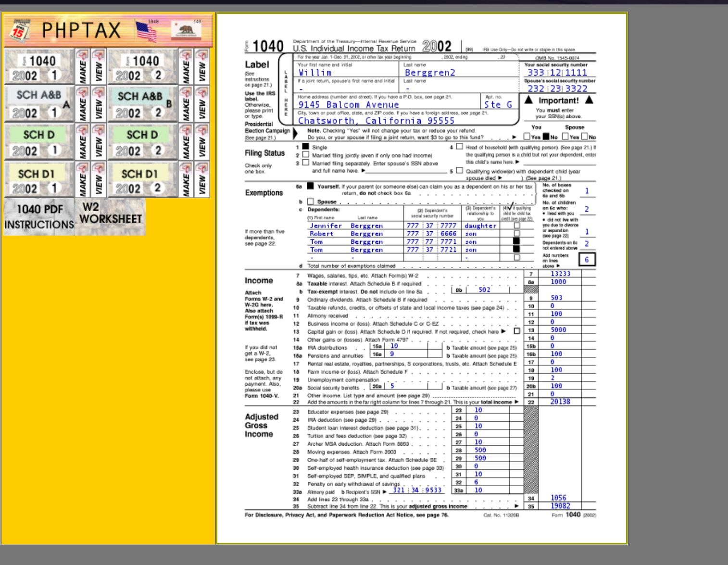Image resolution: width=728 pixels, height=565 pixels.
Task: Select the SCH D 2002 page 1 tile
Action: (x=39, y=142)
